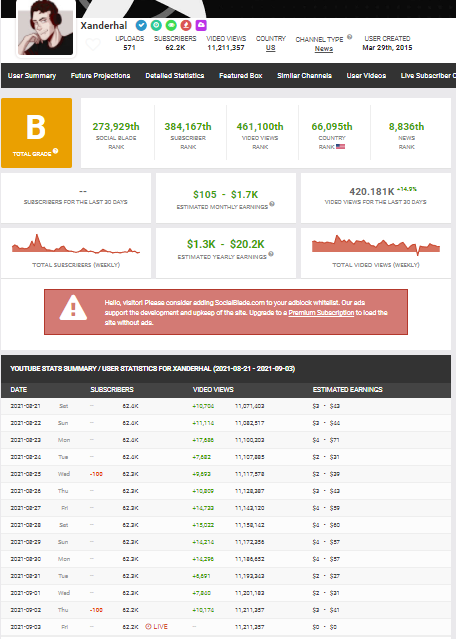Open the total subscribers weekly chart
456x639 pixels.
click(76, 244)
